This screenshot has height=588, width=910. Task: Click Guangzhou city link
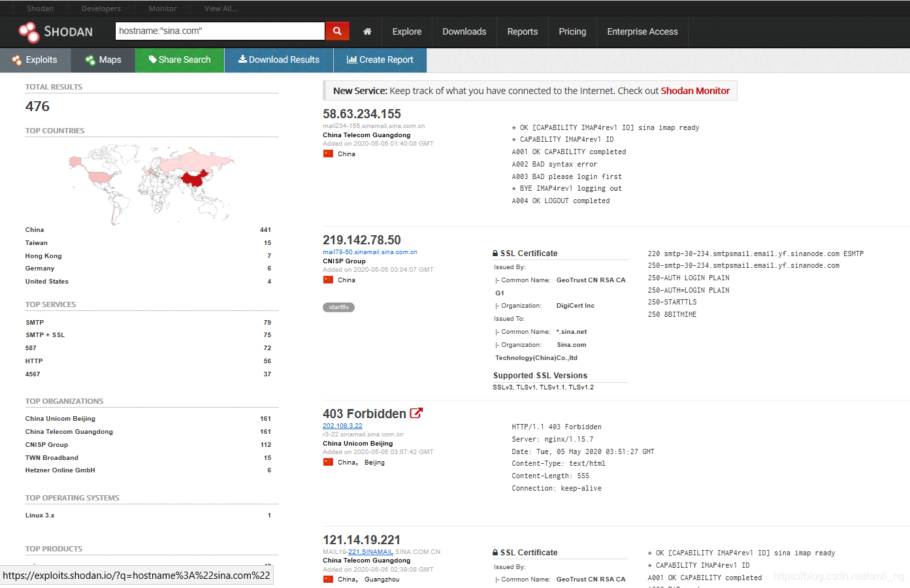[382, 580]
